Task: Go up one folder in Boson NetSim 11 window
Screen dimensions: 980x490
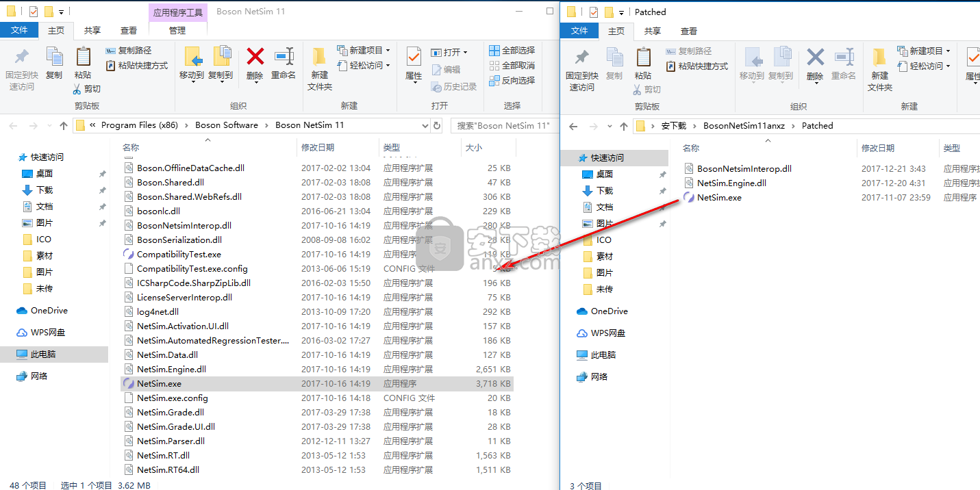Action: tap(64, 125)
